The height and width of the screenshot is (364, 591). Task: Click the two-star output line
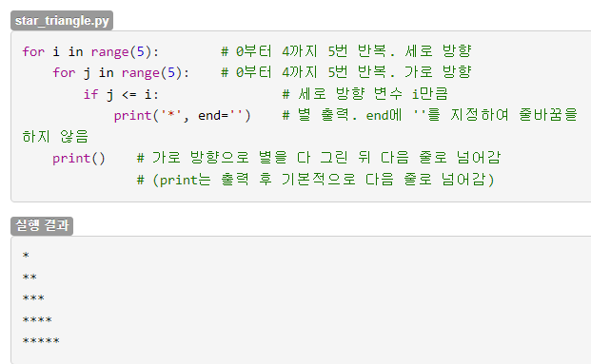click(30, 278)
